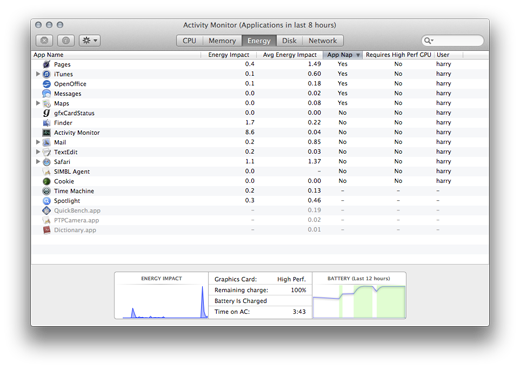Click the QuickBench.app icon

pyautogui.click(x=47, y=210)
